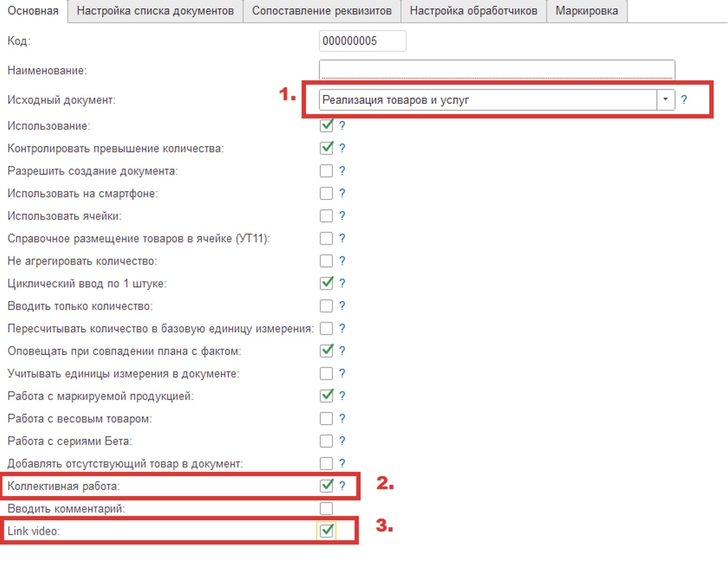Click help mark beside Использовать на смартфоне
Image resolution: width=728 pixels, height=562 pixels.
[x=342, y=193]
